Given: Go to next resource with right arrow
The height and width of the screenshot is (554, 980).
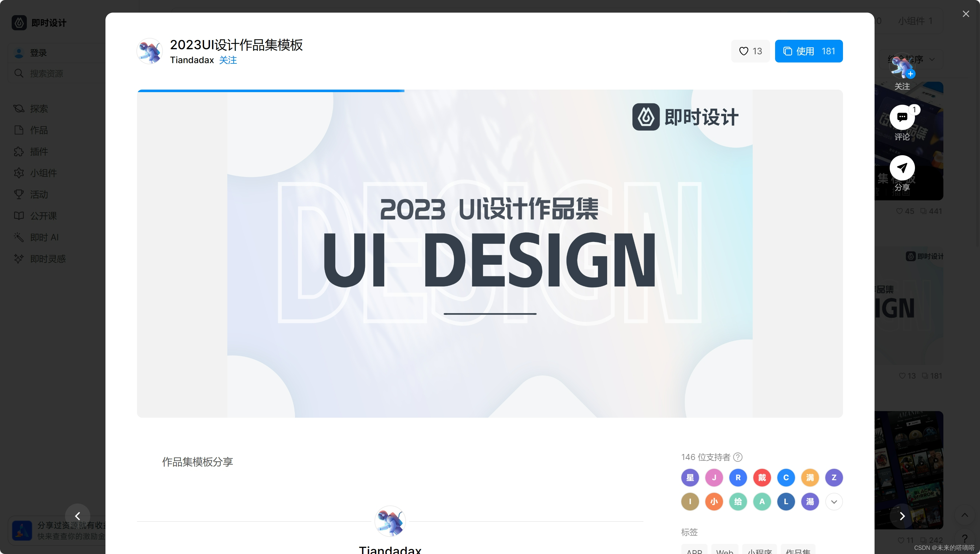Looking at the screenshot, I should (902, 516).
